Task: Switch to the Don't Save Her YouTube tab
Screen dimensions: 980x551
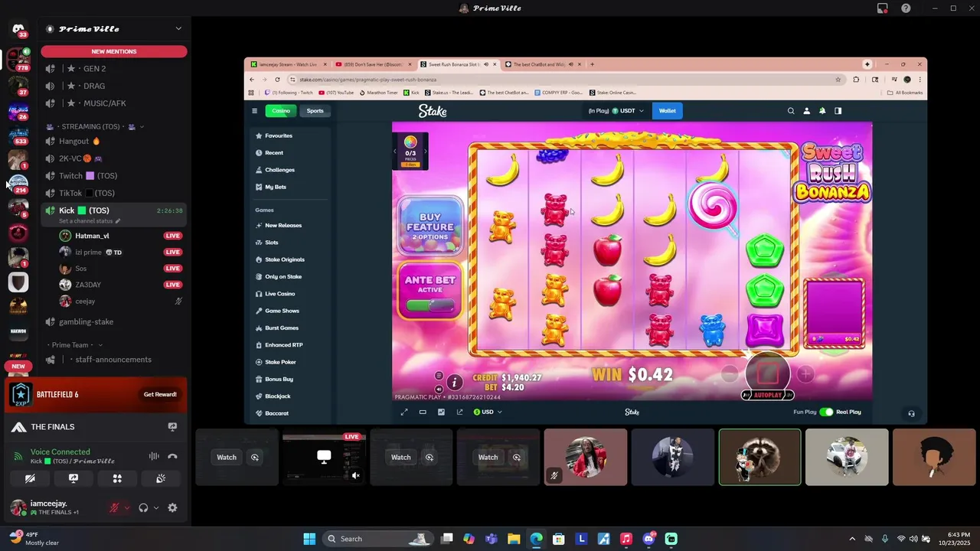Action: pyautogui.click(x=373, y=64)
